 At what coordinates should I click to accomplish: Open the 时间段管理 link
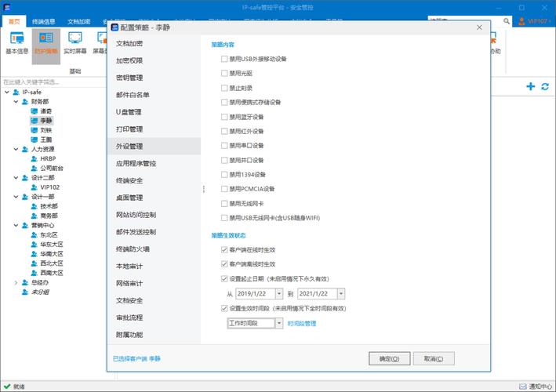click(302, 323)
